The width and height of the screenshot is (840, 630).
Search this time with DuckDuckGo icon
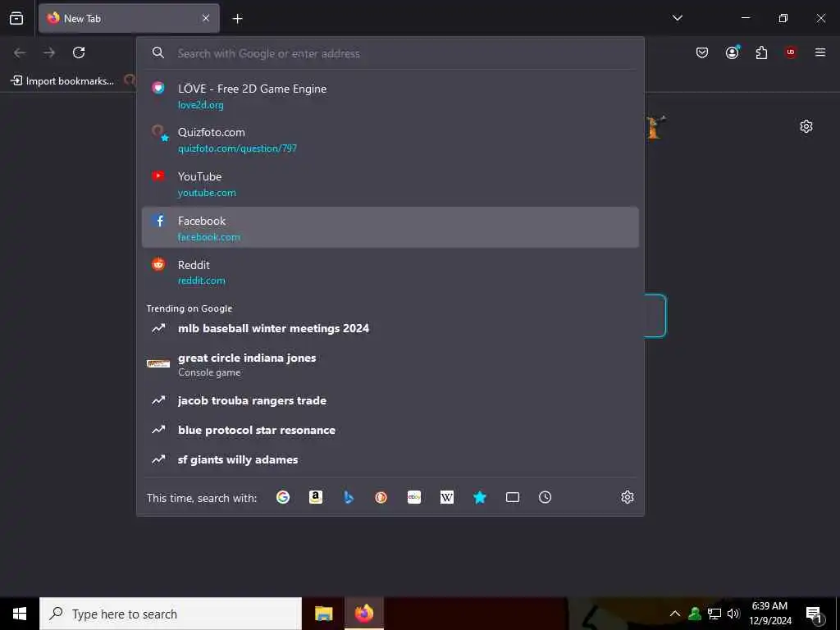coord(381,497)
